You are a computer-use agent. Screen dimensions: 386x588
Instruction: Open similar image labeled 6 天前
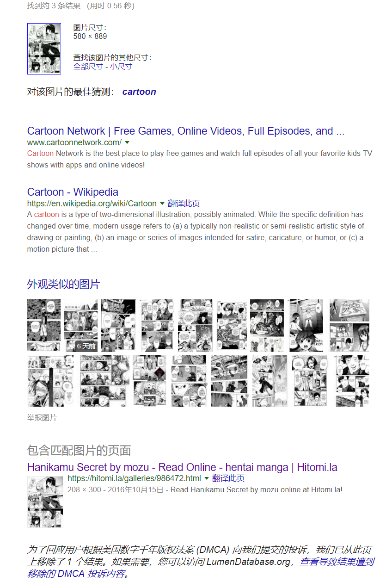(81, 325)
